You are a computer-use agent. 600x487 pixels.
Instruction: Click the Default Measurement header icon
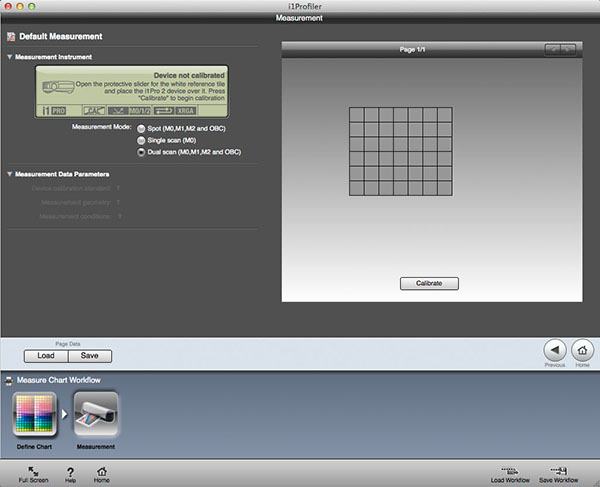[x=11, y=37]
